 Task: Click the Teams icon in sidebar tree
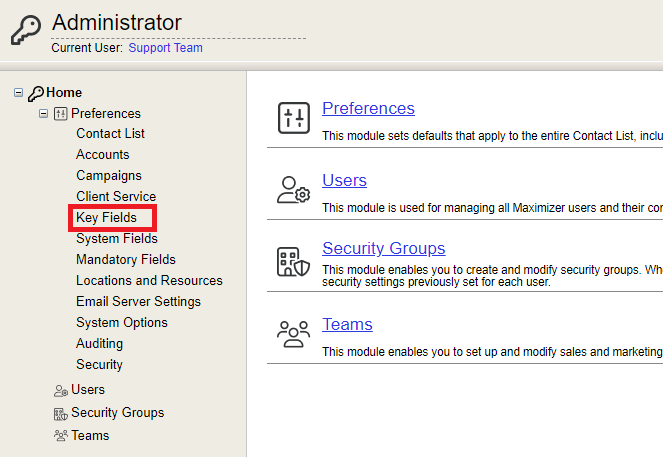(x=60, y=435)
